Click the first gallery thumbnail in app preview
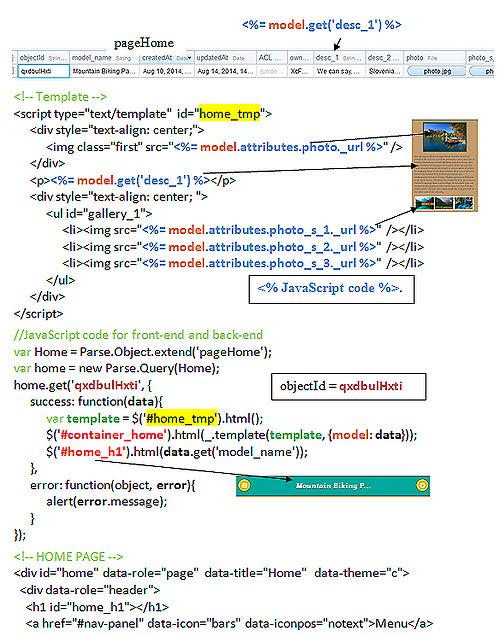502x634 pixels. pos(424,203)
